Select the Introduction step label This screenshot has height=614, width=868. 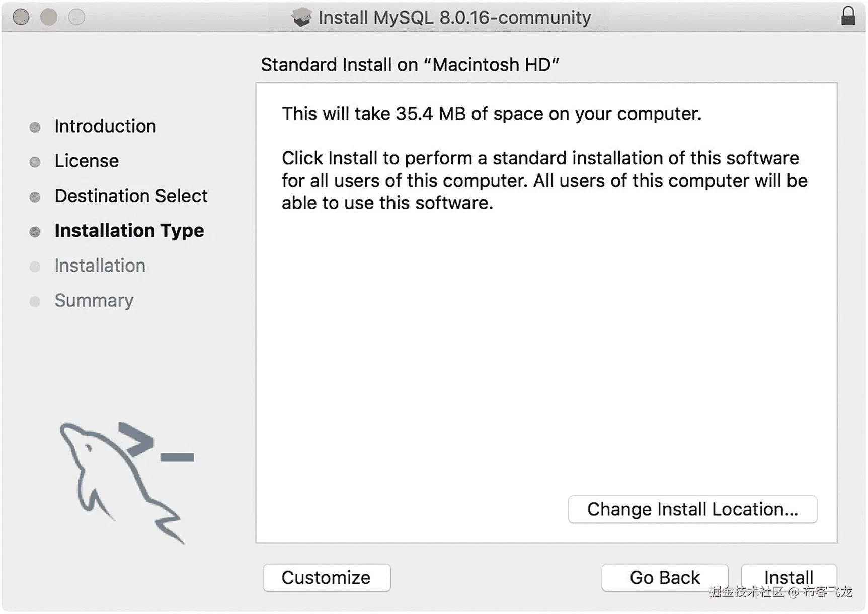(x=105, y=126)
